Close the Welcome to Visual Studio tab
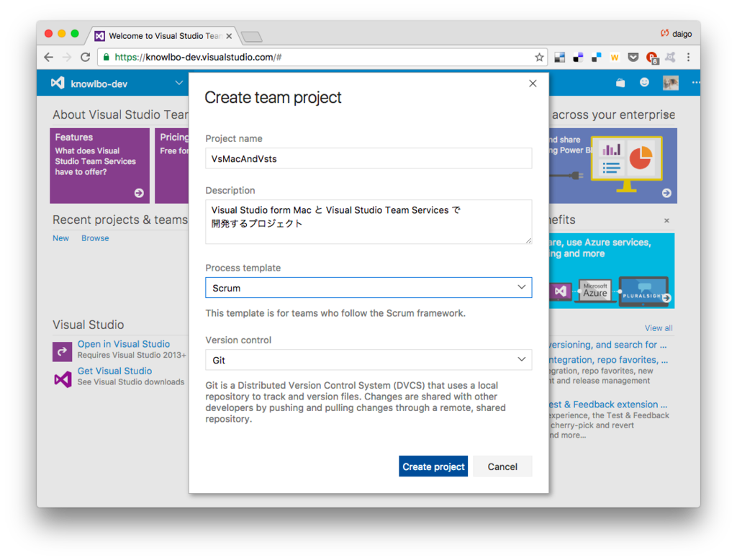This screenshot has height=560, width=737. (x=229, y=36)
